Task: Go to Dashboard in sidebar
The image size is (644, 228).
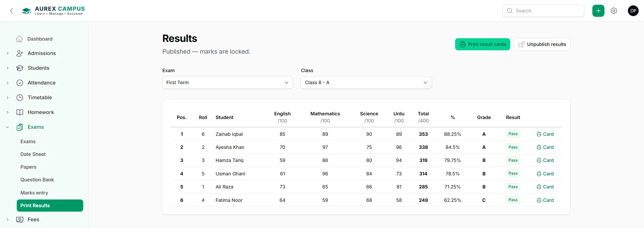Action: (x=40, y=39)
